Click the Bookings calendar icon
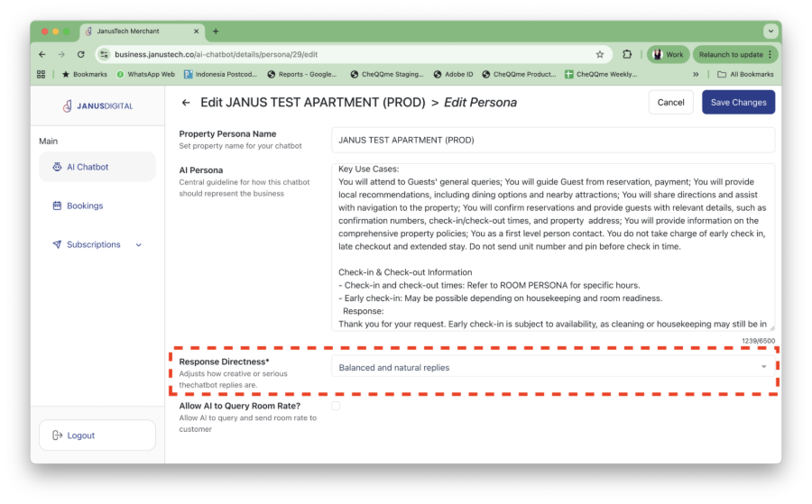The height and width of the screenshot is (504, 812). pyautogui.click(x=57, y=206)
